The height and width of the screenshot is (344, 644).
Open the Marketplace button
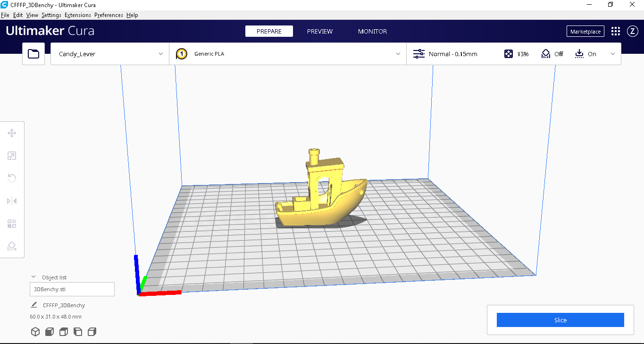point(585,32)
